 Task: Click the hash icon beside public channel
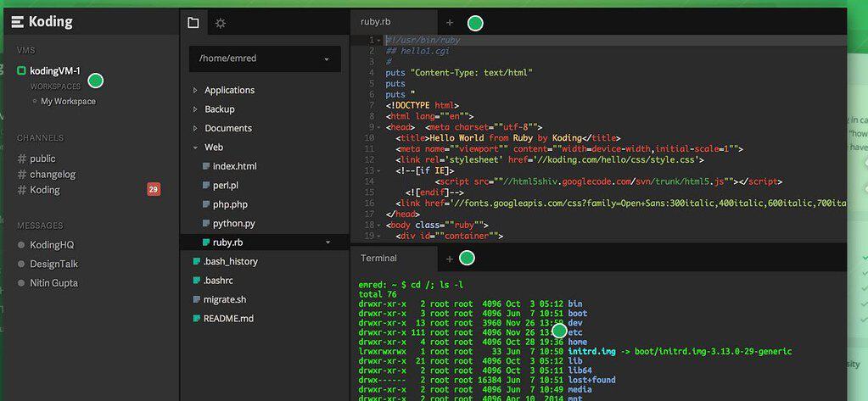point(21,159)
